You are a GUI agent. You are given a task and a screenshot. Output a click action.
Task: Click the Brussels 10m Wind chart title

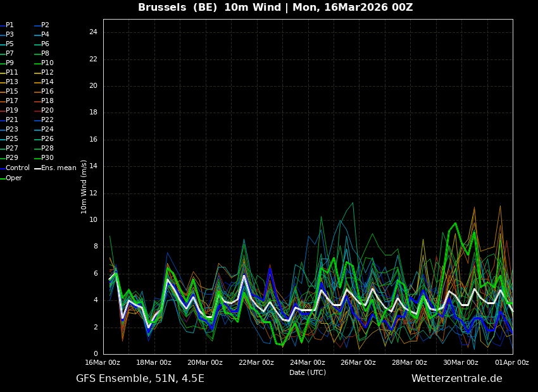pos(275,8)
